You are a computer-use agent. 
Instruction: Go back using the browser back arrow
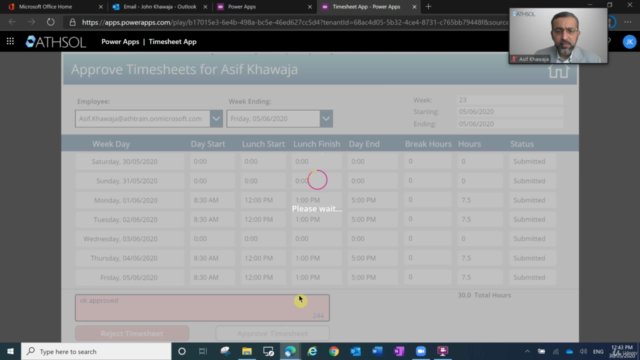12,22
